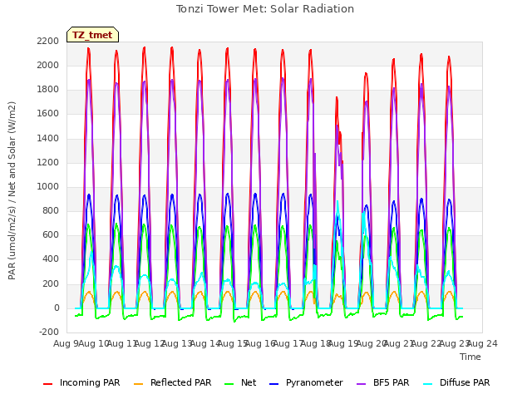Click the y-axis title PAR / Net and Solar
Screen dimensions: 532x399
coord(12,190)
